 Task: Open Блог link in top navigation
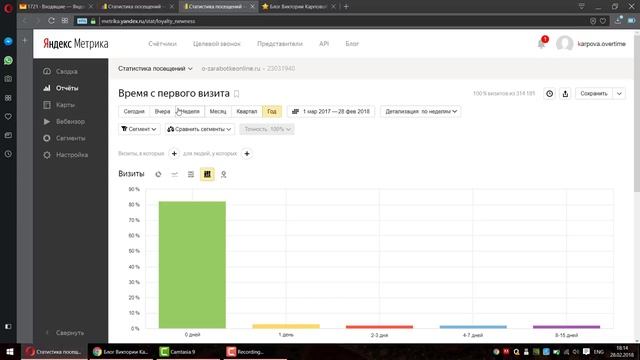pyautogui.click(x=352, y=44)
